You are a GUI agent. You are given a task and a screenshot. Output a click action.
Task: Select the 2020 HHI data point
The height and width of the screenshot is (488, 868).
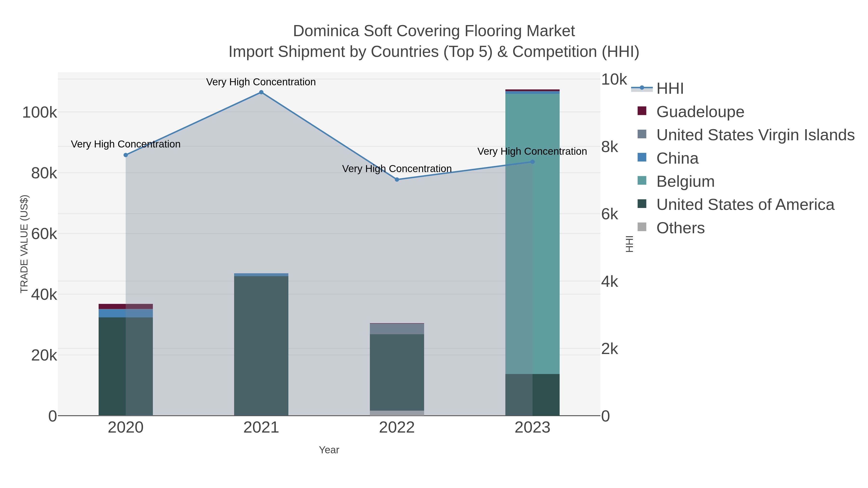pos(126,155)
